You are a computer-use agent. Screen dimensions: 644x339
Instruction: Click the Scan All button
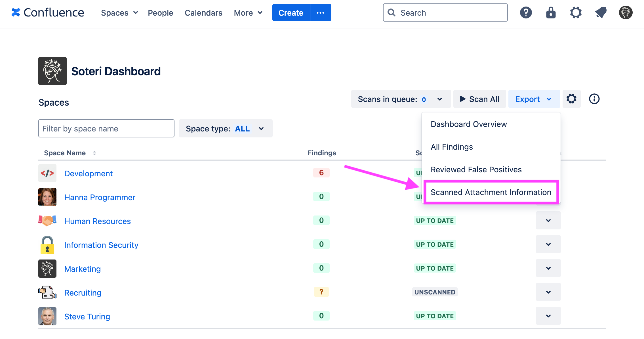[x=479, y=99]
